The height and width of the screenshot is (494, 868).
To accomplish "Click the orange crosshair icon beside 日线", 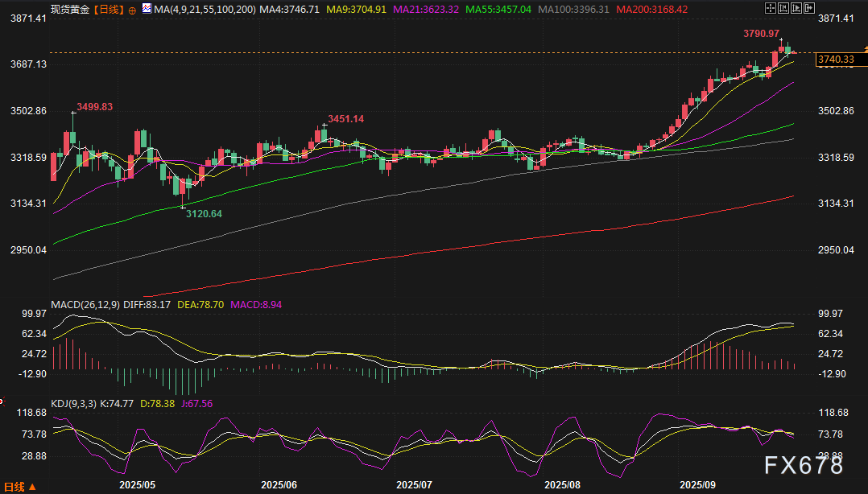I will pyautogui.click(x=132, y=10).
